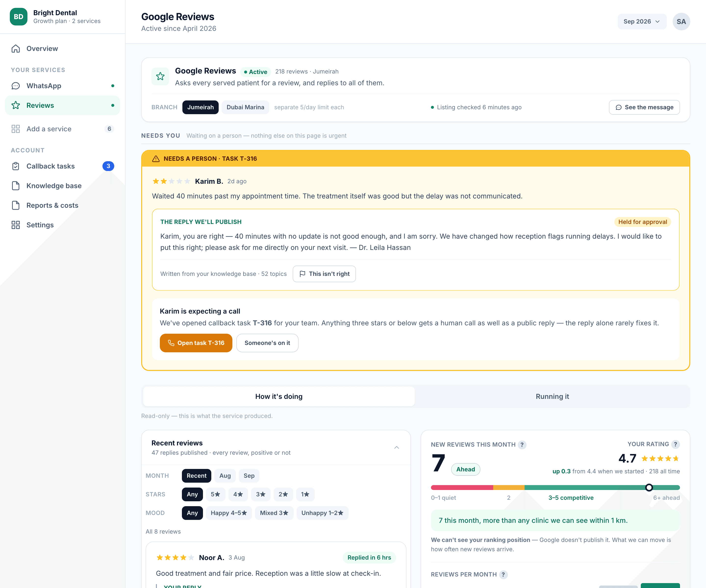The width and height of the screenshot is (706, 588).
Task: Click the See the message button
Action: coord(644,108)
